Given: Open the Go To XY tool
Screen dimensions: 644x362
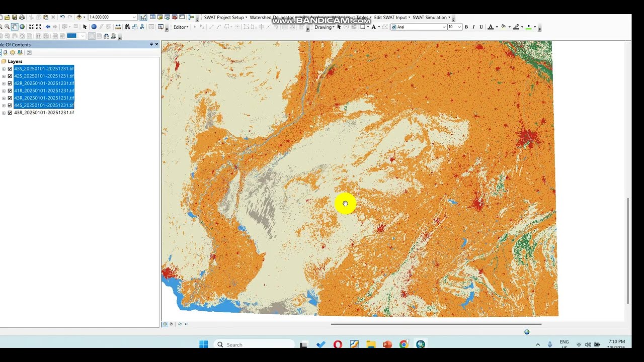Looking at the screenshot, I should pyautogui.click(x=142, y=27).
